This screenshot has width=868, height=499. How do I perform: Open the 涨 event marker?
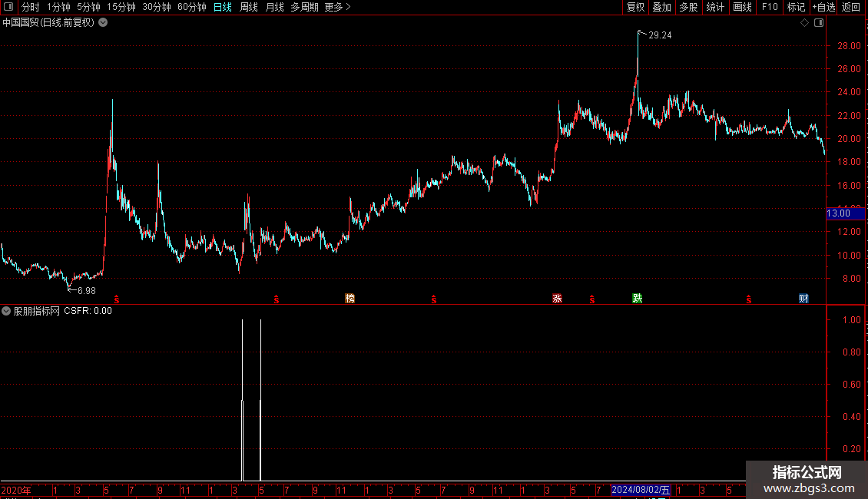[557, 298]
